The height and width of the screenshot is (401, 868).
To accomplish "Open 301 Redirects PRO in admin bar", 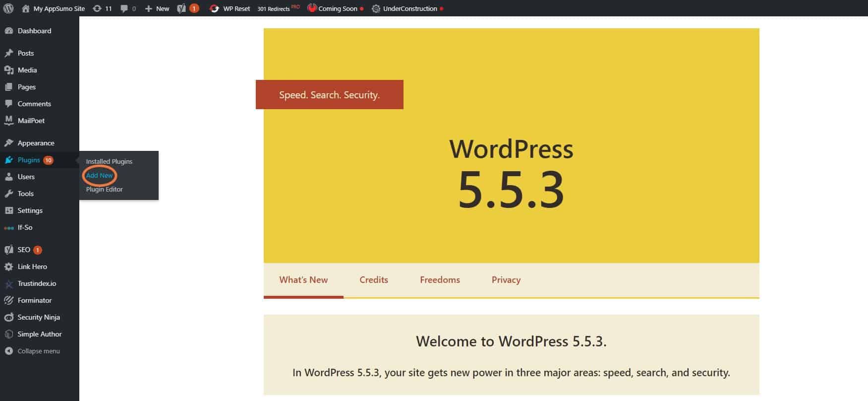I will (x=279, y=8).
